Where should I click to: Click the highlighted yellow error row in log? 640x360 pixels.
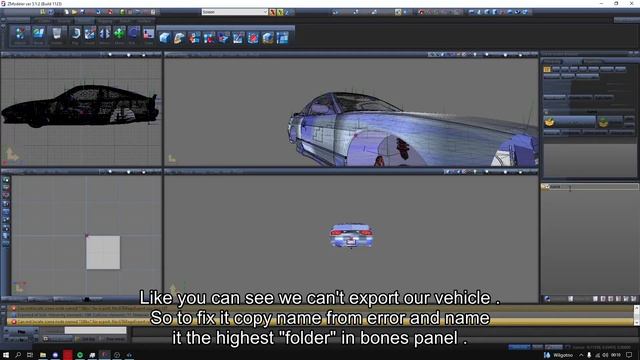pyautogui.click(x=320, y=322)
